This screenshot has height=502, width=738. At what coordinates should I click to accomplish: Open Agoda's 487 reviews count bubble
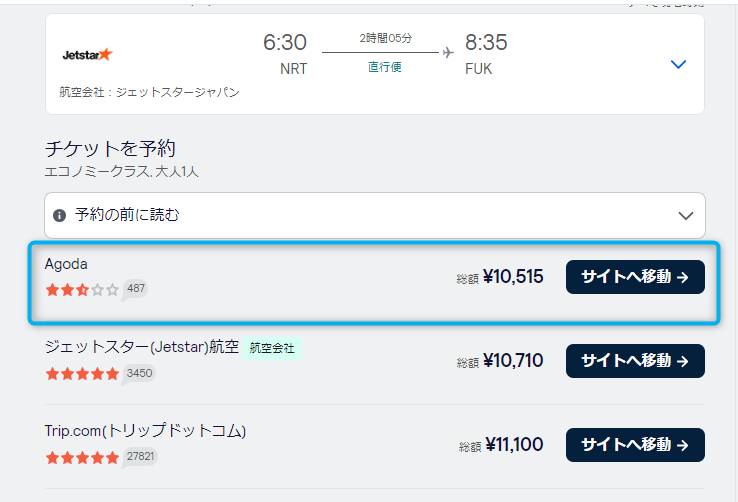[x=136, y=289]
